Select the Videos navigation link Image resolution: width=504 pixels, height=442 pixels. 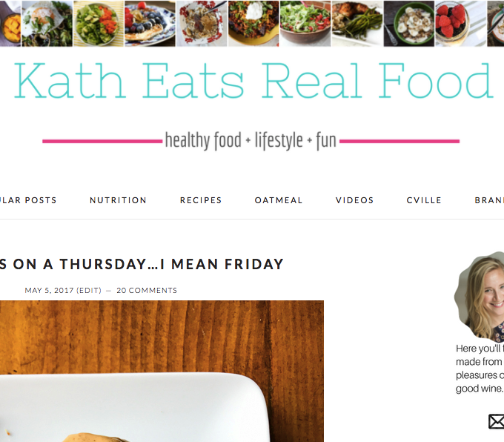tap(354, 200)
